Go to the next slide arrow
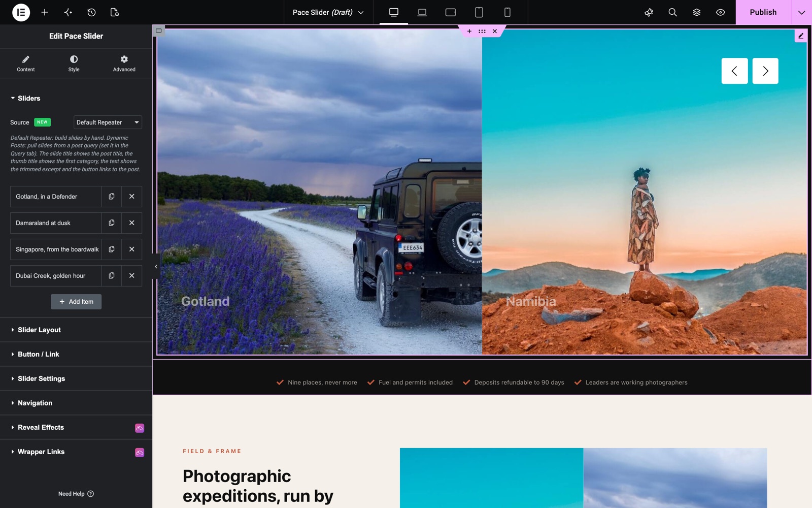Image resolution: width=812 pixels, height=508 pixels. pyautogui.click(x=765, y=71)
